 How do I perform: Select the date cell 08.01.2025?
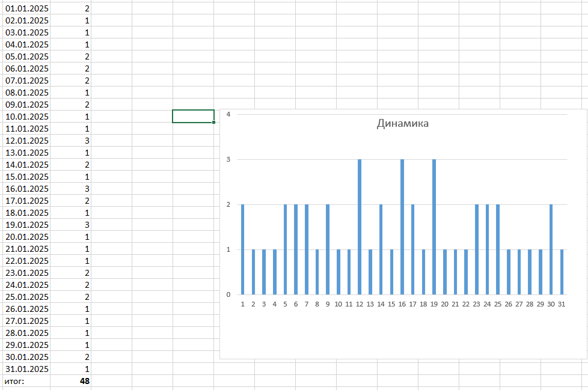[26, 92]
